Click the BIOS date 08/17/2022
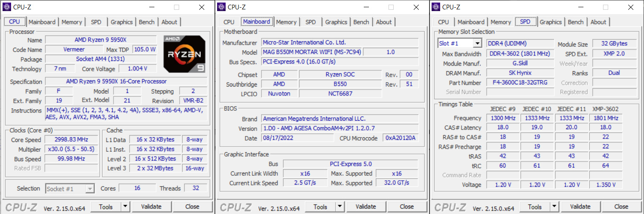The image size is (644, 214). 297,138
